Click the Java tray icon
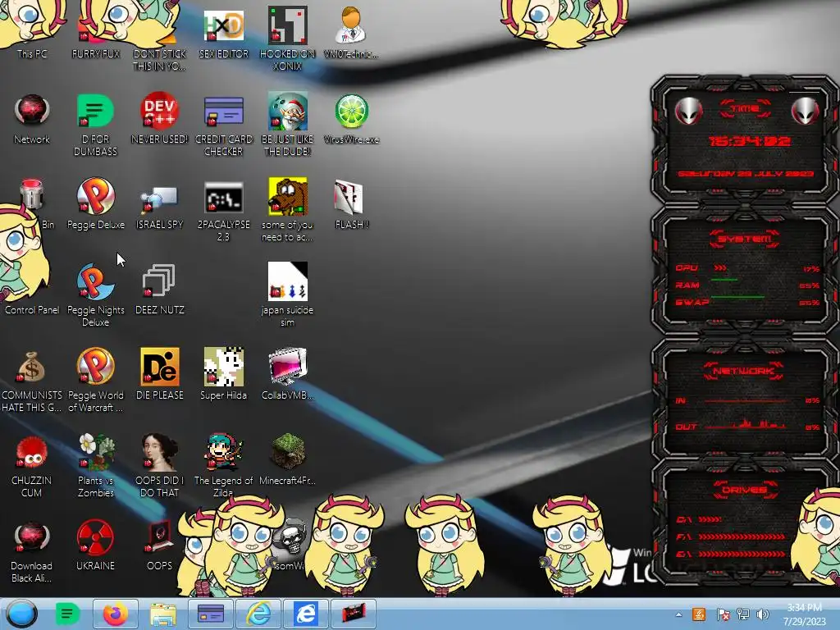Viewport: 840px width, 630px height. point(699,614)
